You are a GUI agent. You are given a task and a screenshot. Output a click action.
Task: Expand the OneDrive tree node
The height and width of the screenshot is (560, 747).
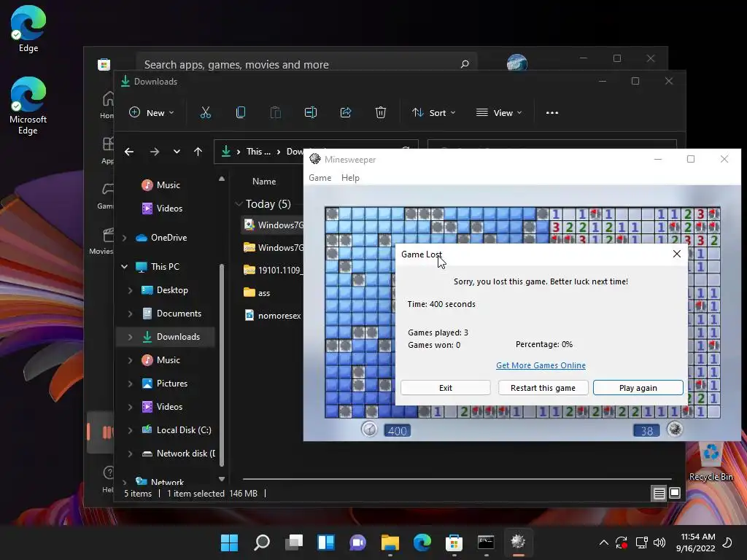tap(124, 238)
